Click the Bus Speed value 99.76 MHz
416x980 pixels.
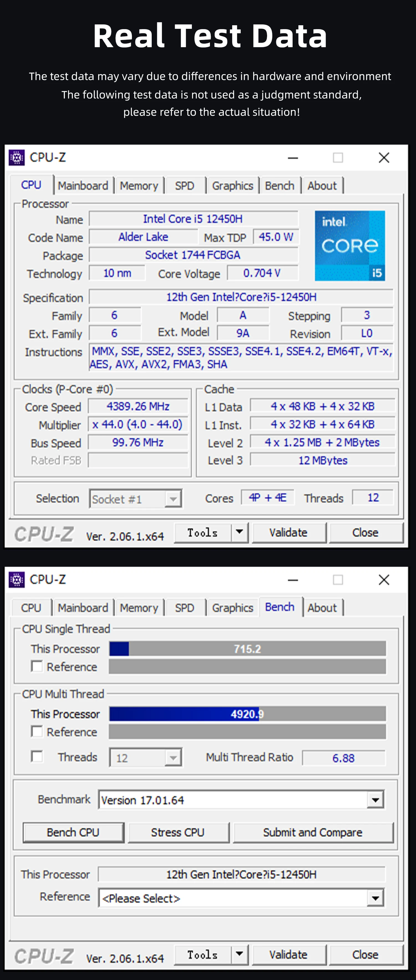pyautogui.click(x=138, y=442)
